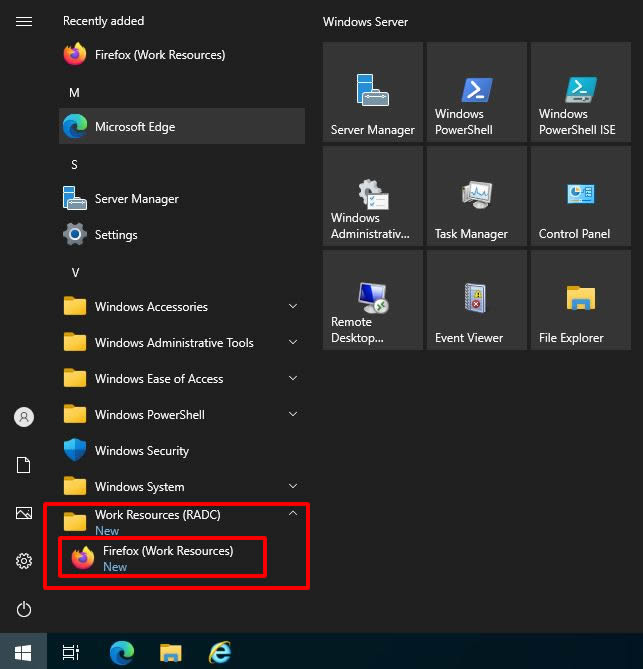Click the user account icon in sidebar
Screen dimensions: 643x669
(24, 417)
